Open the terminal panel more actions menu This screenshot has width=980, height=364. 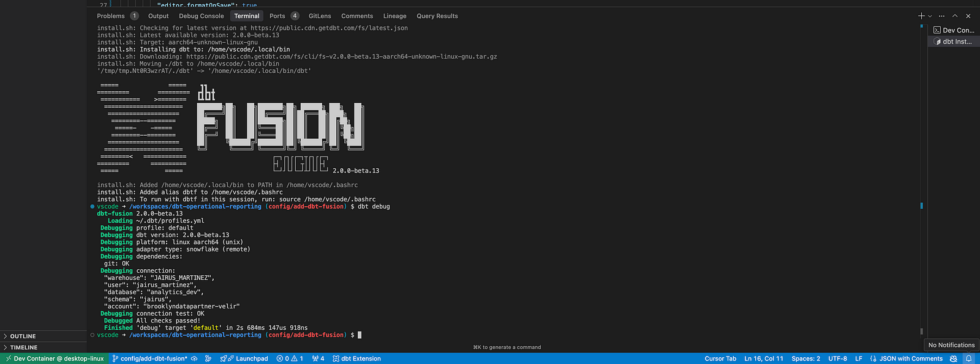(x=941, y=16)
